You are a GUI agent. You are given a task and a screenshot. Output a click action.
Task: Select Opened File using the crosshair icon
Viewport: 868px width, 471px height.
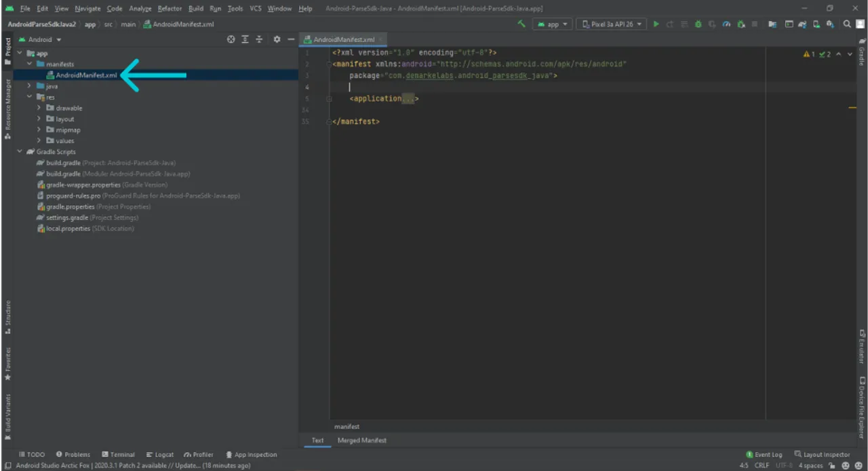tap(231, 39)
